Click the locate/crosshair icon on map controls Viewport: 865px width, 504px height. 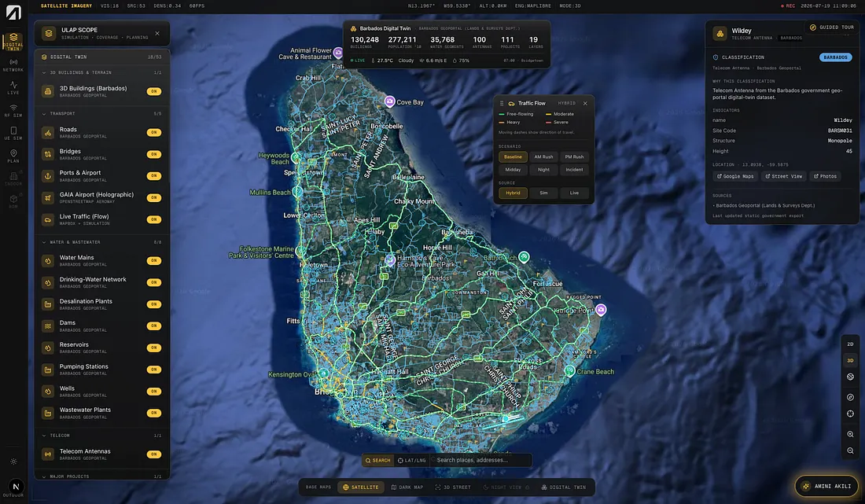pos(850,414)
